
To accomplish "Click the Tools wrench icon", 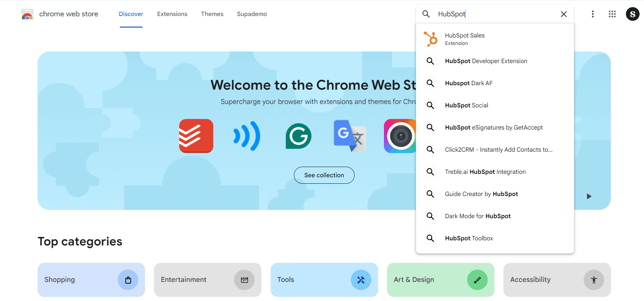I will point(361,280).
